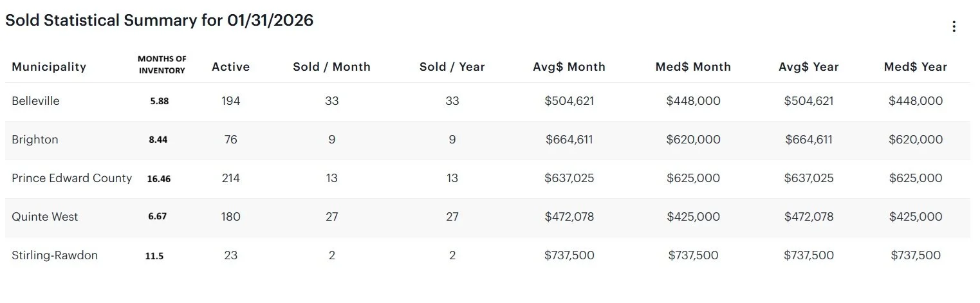Sort table by Sold / Month
980x303 pixels.
tap(331, 67)
